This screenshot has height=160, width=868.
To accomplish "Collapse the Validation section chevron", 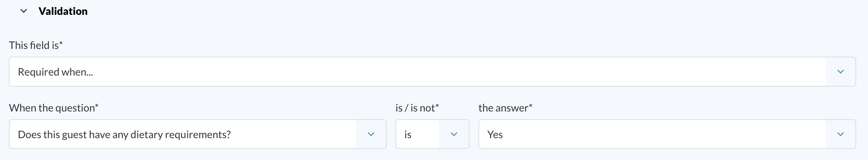I will 24,11.
